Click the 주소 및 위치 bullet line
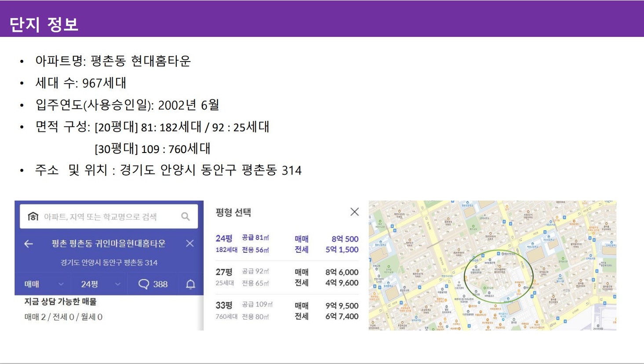 pos(168,170)
